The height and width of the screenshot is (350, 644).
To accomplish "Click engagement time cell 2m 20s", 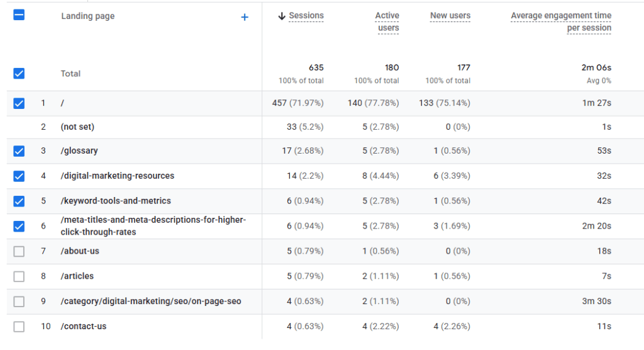I will [597, 226].
